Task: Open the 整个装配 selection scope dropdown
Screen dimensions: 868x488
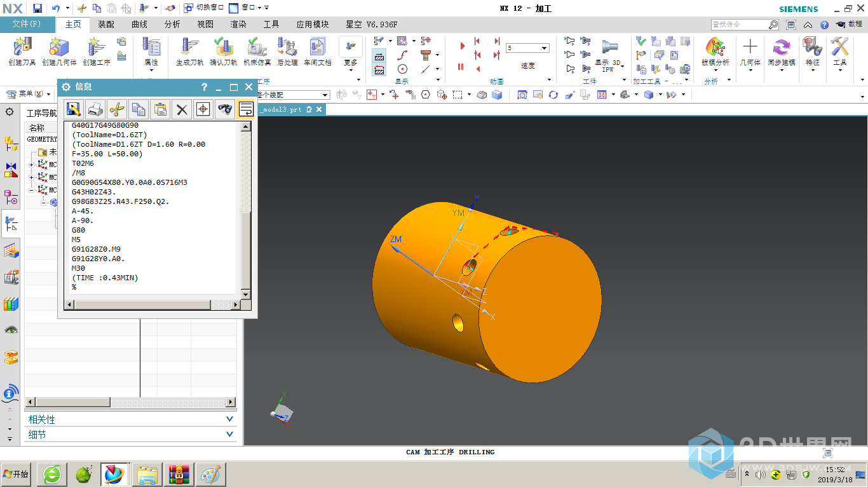Action: point(325,95)
